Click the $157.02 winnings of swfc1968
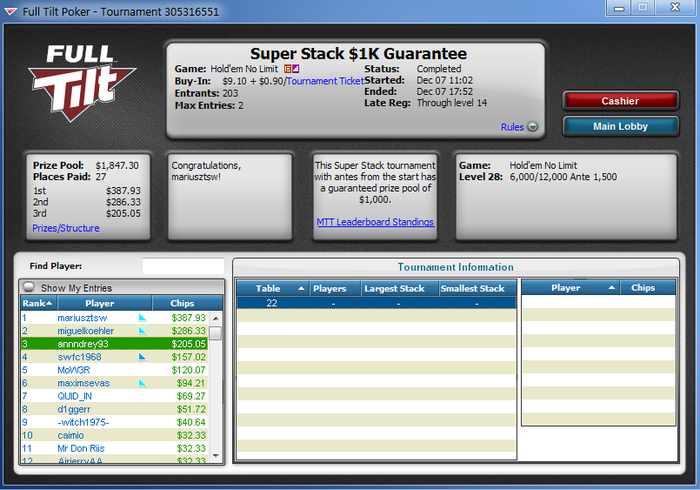The width and height of the screenshot is (700, 490). (x=188, y=357)
